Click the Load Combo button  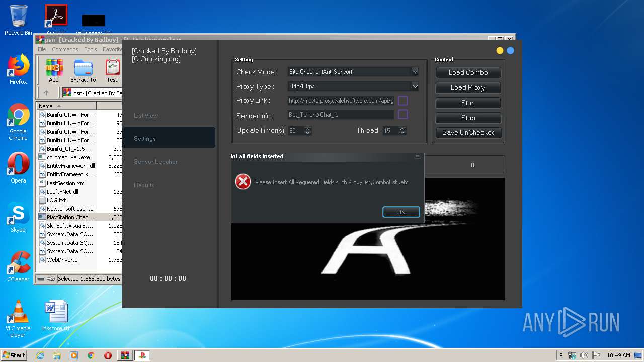pos(468,72)
